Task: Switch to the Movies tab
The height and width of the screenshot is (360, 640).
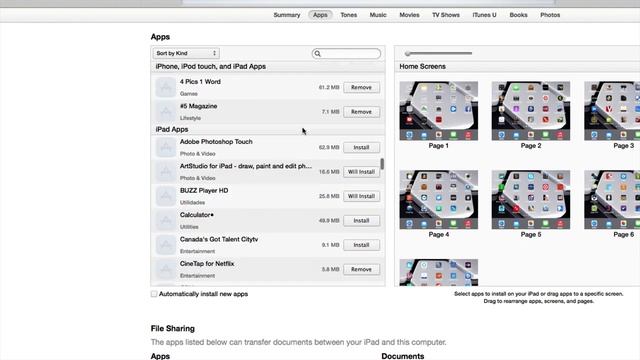Action: tap(409, 15)
